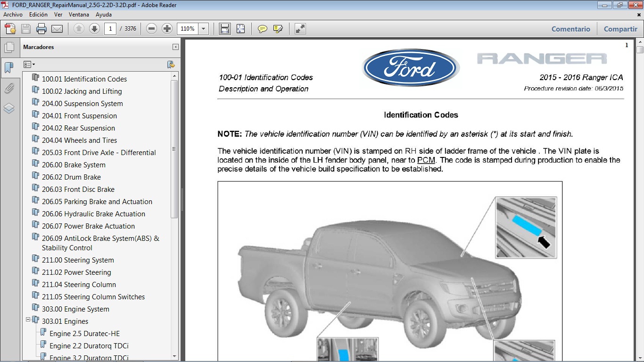Collapse the 303.01 Engines bookmark
The image size is (644, 362).
click(x=28, y=320)
